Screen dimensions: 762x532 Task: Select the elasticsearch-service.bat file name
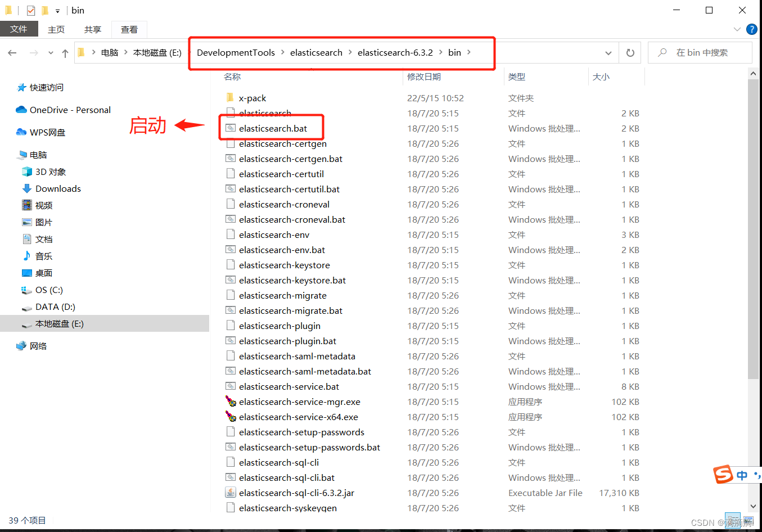pyautogui.click(x=289, y=387)
